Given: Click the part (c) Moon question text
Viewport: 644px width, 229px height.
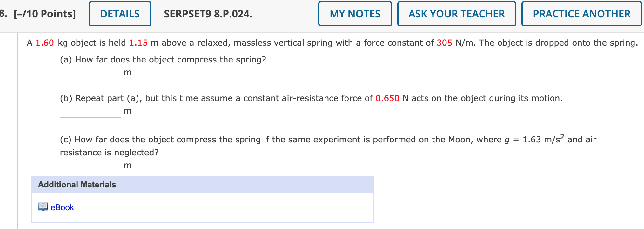Looking at the screenshot, I should coord(222,139).
